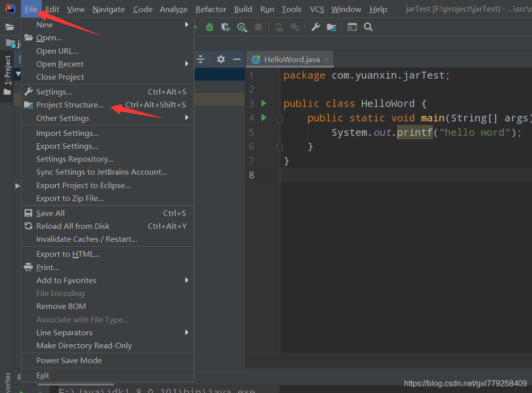Click Exit in the File menu
Image resolution: width=532 pixels, height=393 pixels.
click(x=43, y=375)
